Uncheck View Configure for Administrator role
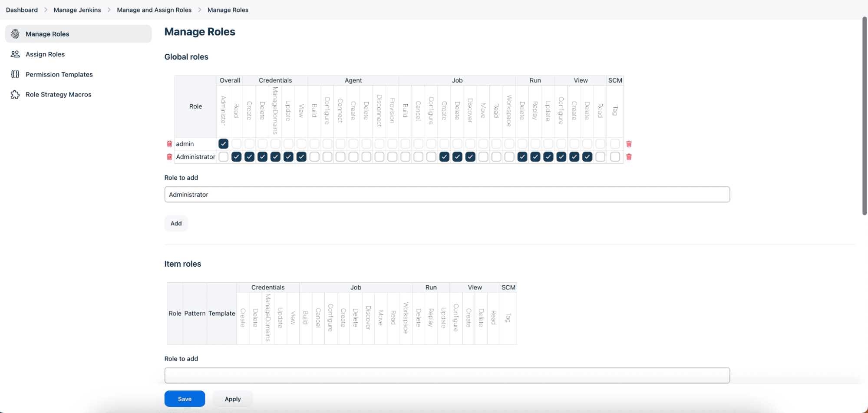The image size is (868, 413). coord(561,157)
